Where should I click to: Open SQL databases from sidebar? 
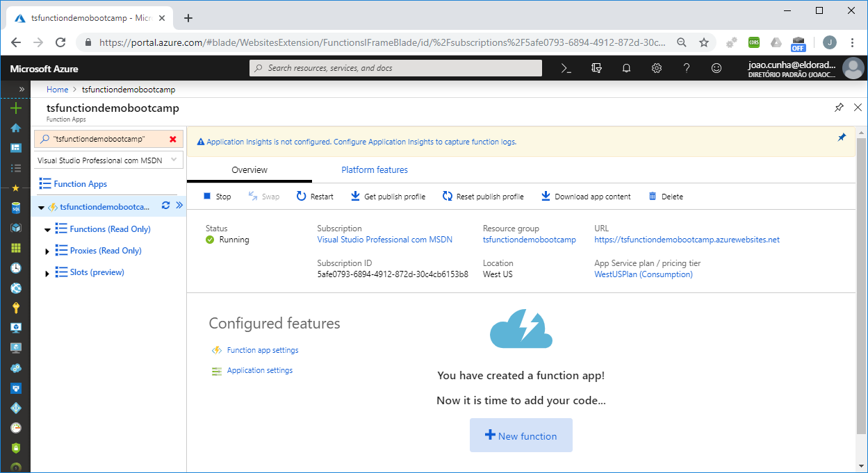[15, 208]
